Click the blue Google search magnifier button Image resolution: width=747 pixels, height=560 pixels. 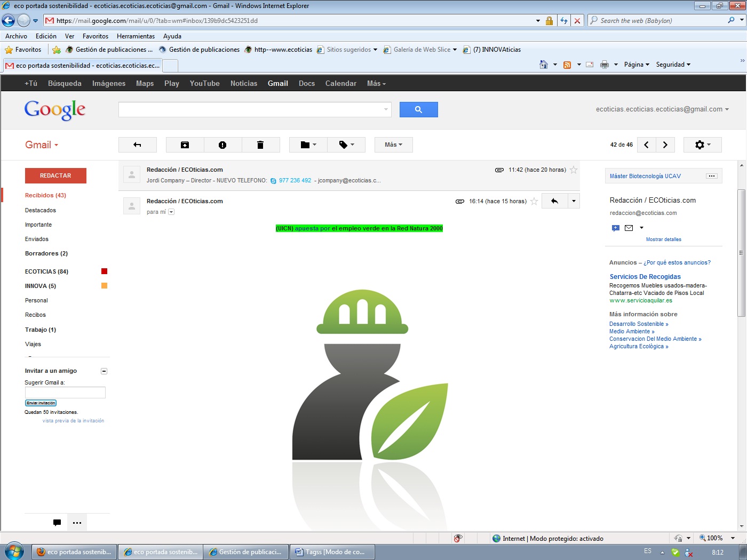(418, 109)
